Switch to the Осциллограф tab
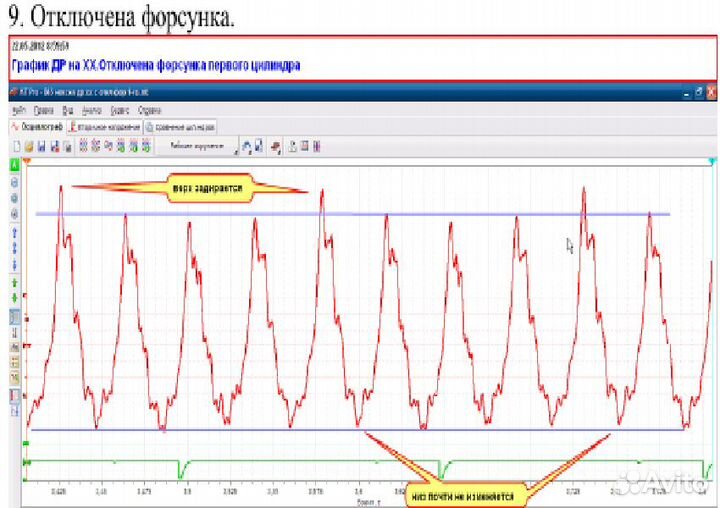The width and height of the screenshot is (720, 508). pyautogui.click(x=37, y=127)
